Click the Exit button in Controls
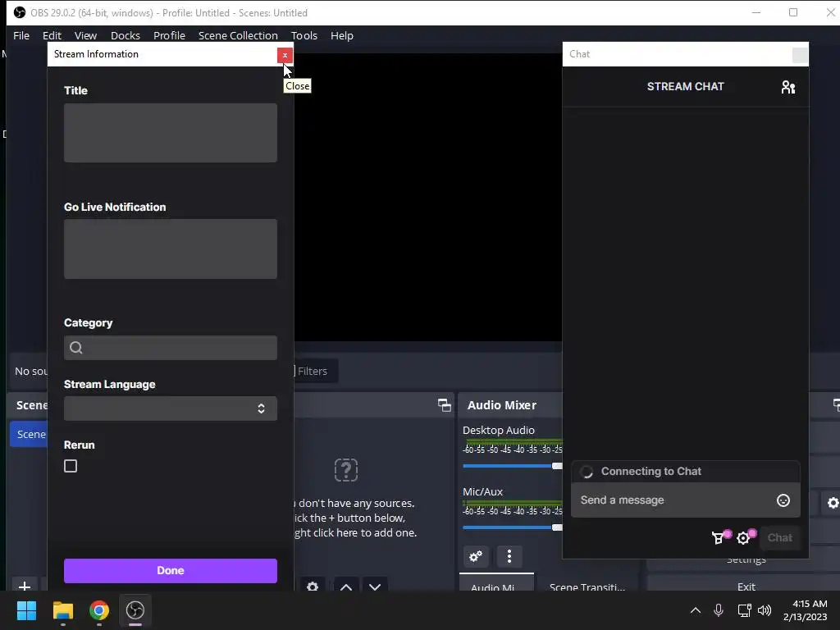Screen dimensions: 840x630 point(746,584)
